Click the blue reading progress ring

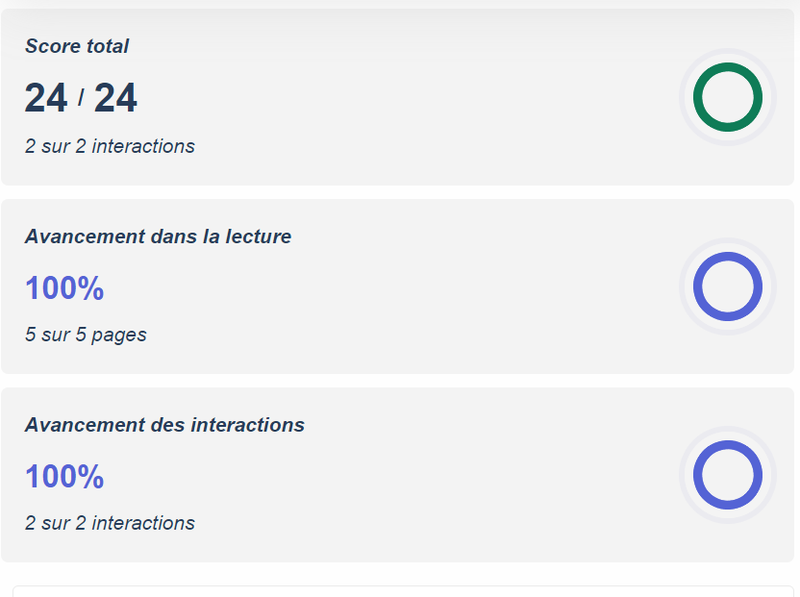(727, 287)
